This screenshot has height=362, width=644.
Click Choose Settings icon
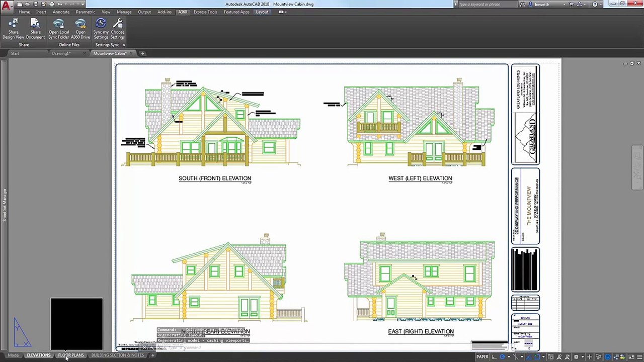tap(118, 29)
